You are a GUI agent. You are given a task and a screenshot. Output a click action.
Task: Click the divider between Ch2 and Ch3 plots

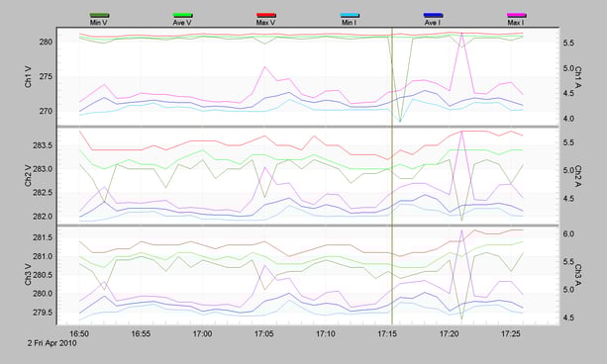click(x=308, y=226)
